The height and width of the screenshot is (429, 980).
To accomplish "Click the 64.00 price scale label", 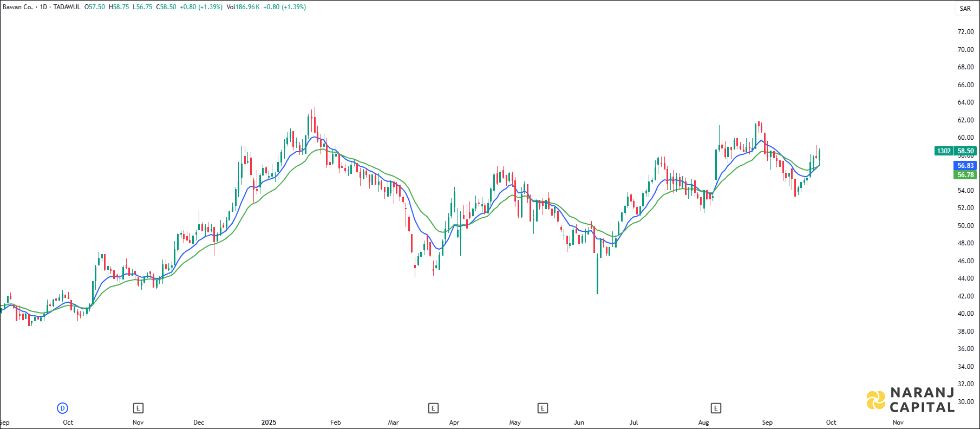I will point(965,102).
